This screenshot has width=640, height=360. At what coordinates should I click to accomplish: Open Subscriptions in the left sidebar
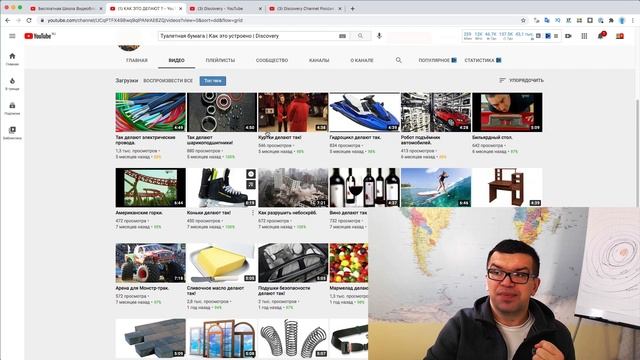(x=12, y=108)
